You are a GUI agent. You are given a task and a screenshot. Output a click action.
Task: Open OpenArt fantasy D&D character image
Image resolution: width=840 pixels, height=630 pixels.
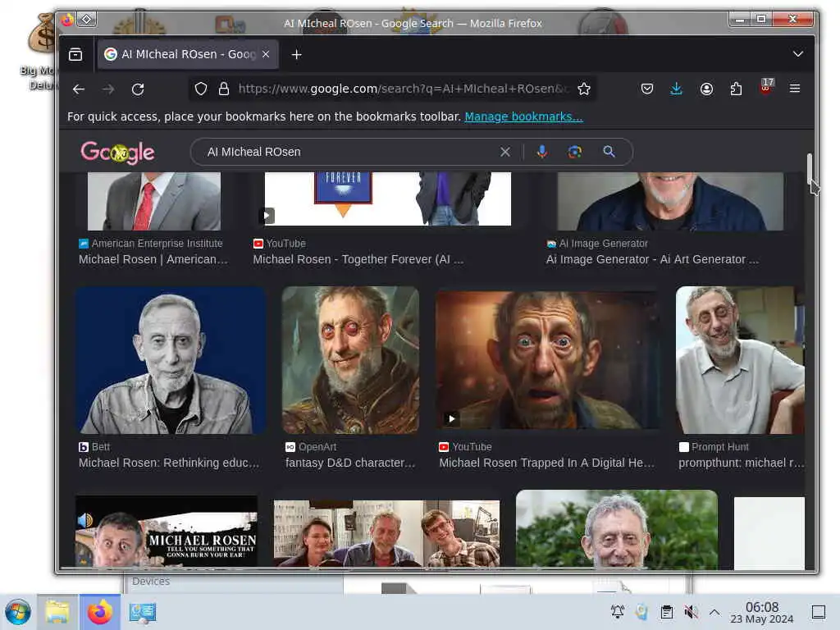(350, 360)
